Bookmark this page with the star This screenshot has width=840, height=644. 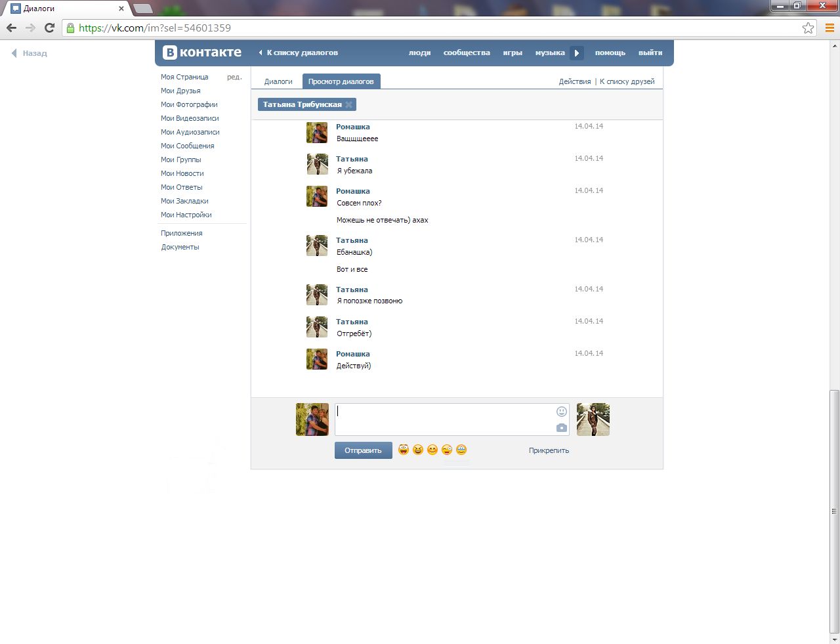[808, 28]
